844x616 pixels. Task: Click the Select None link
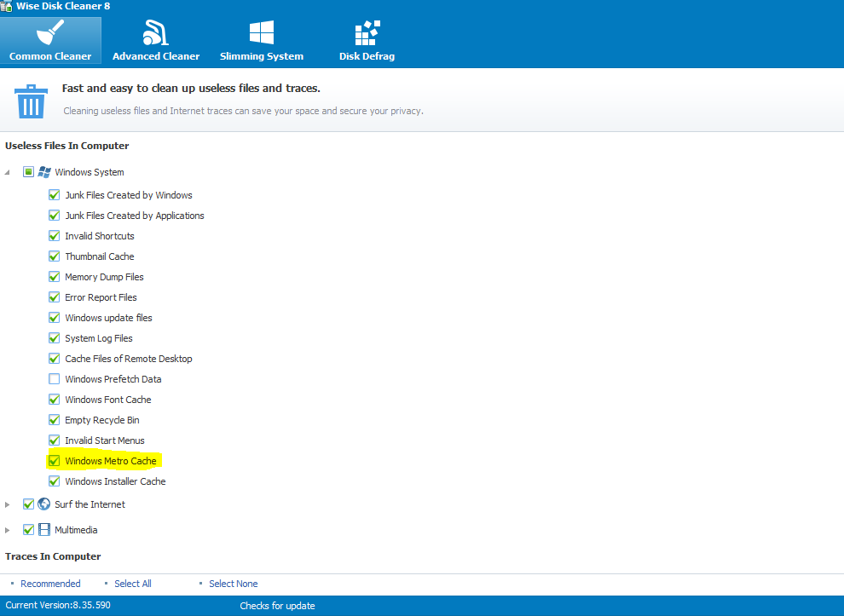point(233,584)
